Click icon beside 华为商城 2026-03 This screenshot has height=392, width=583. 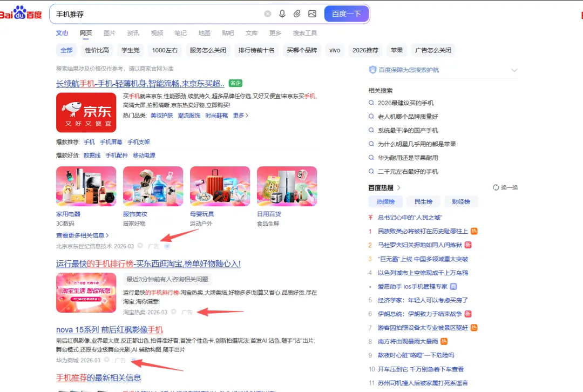coord(107,360)
